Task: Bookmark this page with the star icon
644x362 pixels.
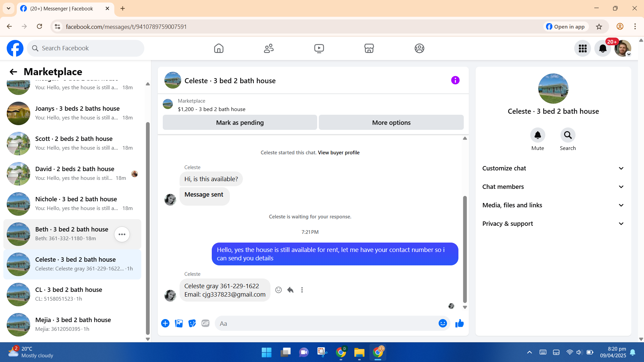Action: (x=599, y=27)
